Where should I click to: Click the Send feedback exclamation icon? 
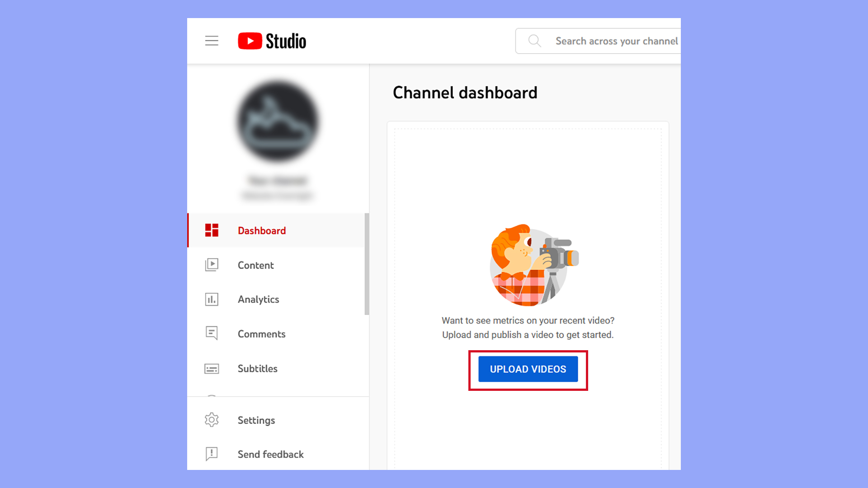click(212, 454)
